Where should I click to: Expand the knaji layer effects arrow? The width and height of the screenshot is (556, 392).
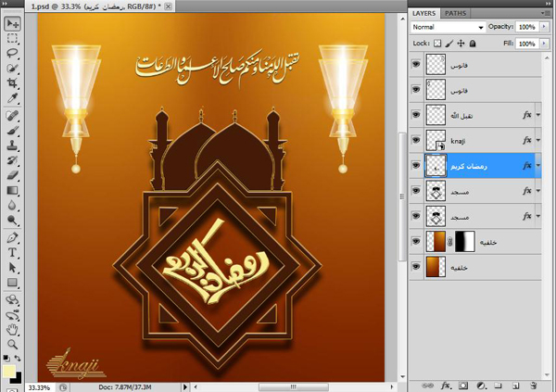[x=538, y=139]
